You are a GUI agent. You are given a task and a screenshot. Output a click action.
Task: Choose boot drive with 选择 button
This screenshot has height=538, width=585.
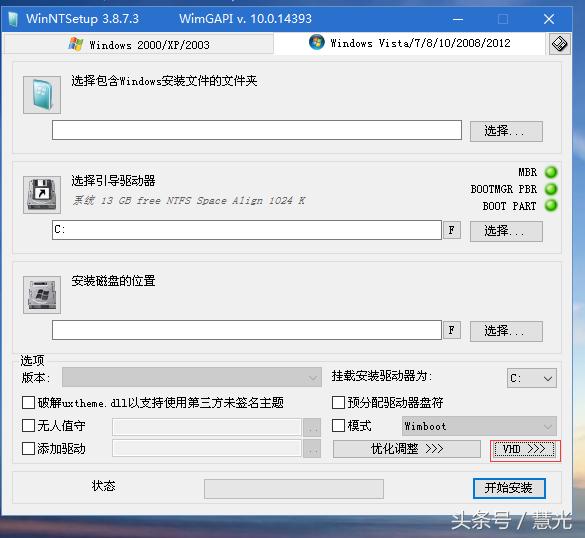506,231
